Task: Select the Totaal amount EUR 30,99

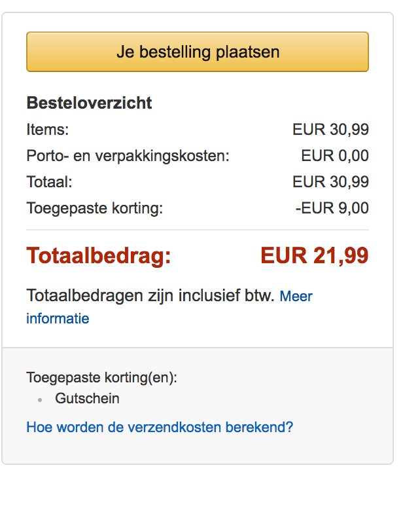Action: (x=330, y=182)
